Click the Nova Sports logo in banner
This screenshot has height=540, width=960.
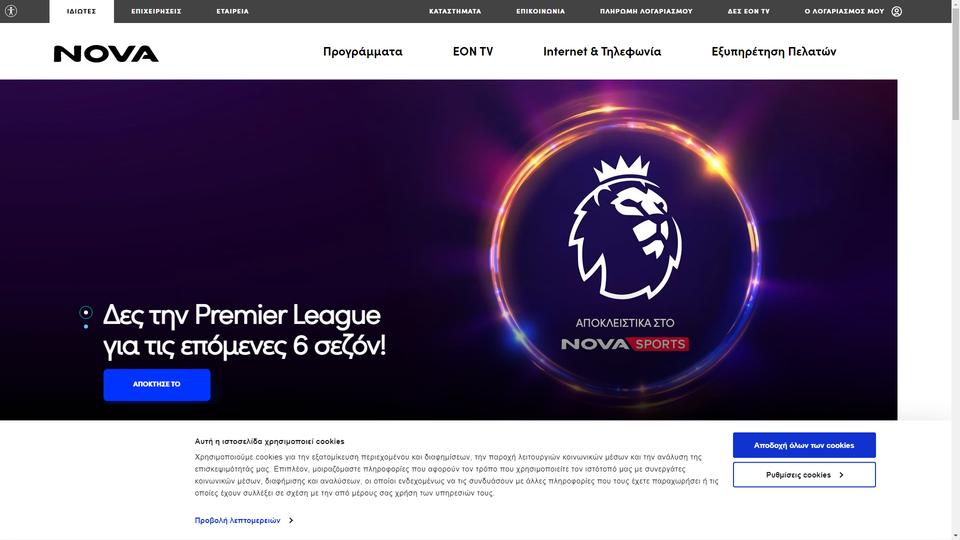(x=625, y=344)
